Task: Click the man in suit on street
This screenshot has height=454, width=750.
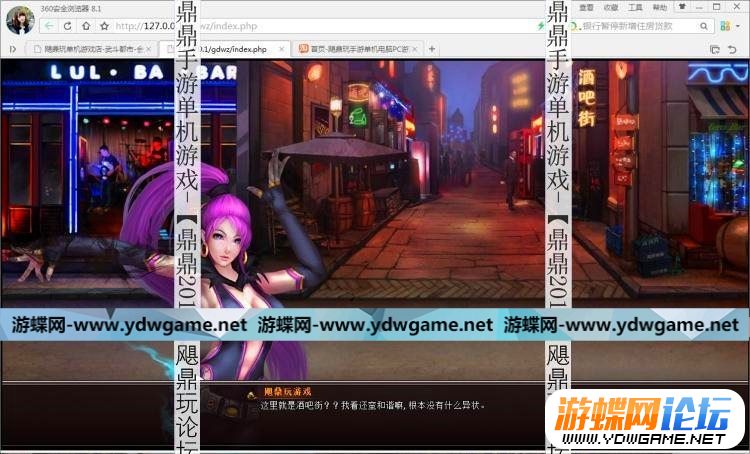Action: tap(511, 179)
